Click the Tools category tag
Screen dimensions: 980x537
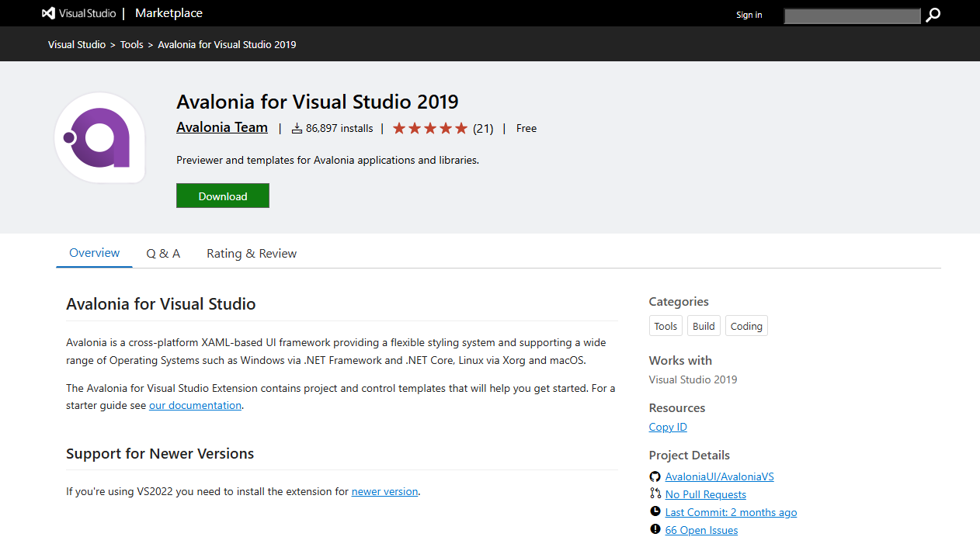(665, 326)
